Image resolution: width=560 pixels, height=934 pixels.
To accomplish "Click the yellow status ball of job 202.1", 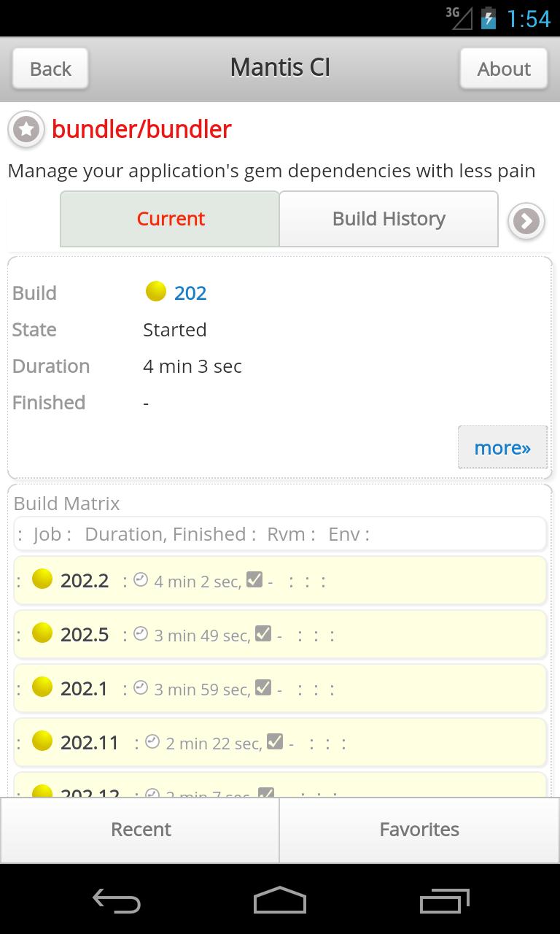I will (42, 687).
